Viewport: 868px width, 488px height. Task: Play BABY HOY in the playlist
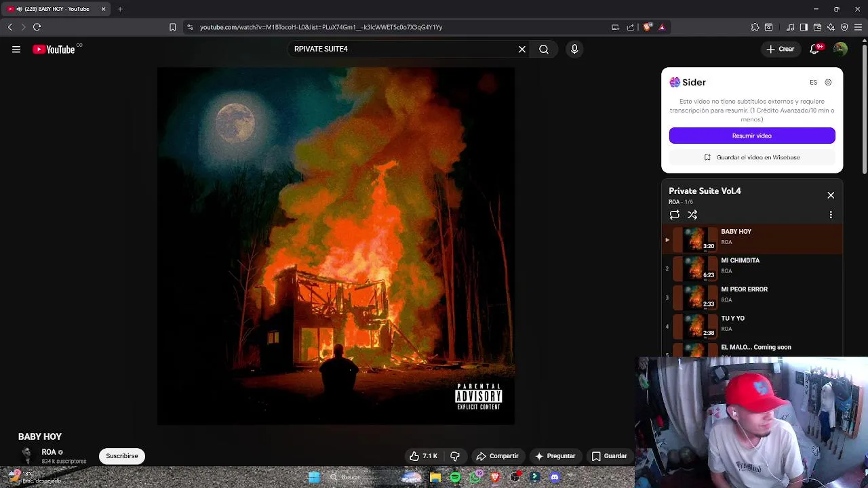752,239
